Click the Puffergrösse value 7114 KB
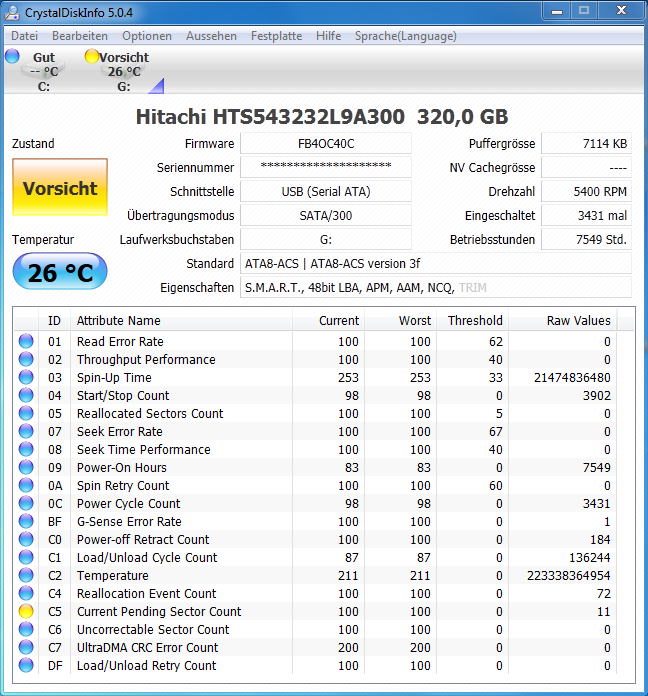Screen dimensions: 648x696 (586, 143)
